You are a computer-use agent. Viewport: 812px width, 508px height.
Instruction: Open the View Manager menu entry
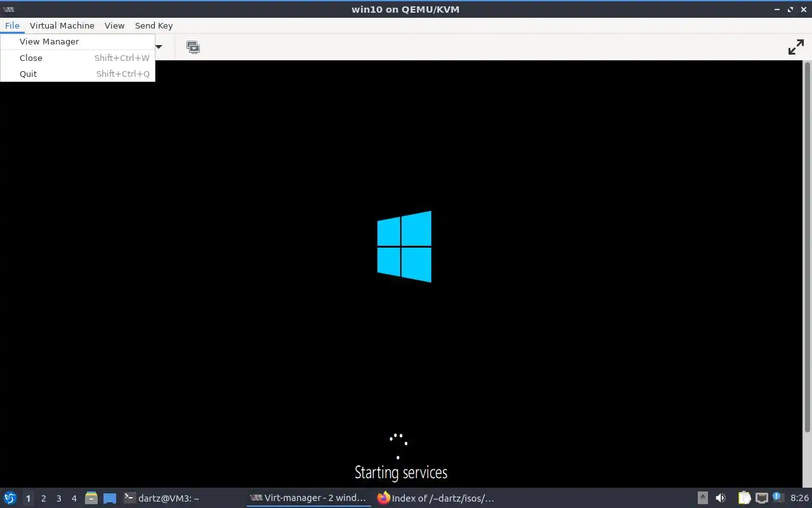point(77,41)
